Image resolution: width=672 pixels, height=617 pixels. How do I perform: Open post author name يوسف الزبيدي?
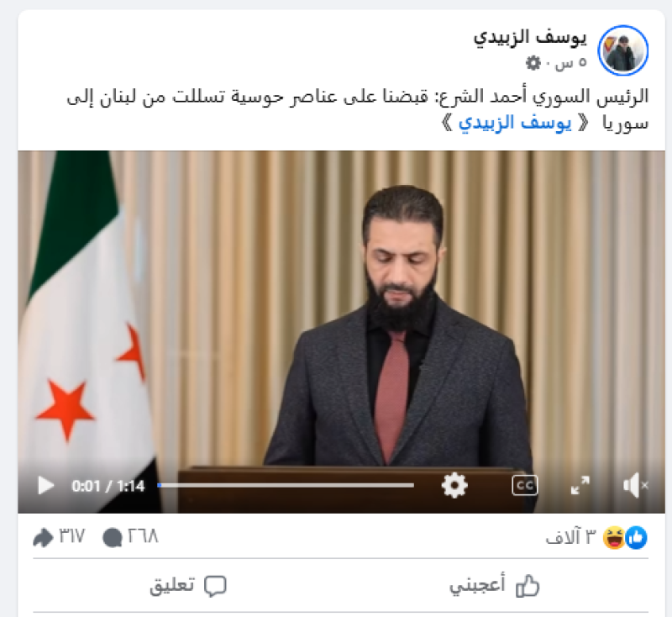(x=530, y=38)
